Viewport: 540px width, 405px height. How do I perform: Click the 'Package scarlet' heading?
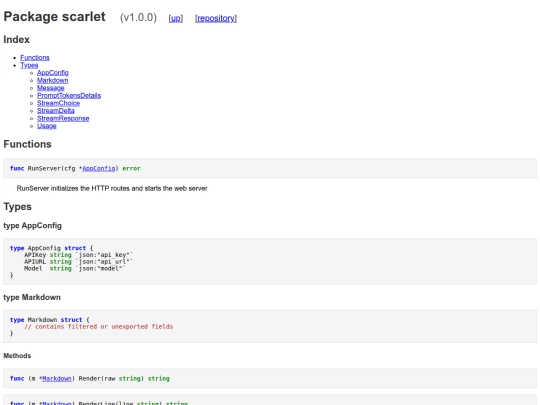[54, 17]
